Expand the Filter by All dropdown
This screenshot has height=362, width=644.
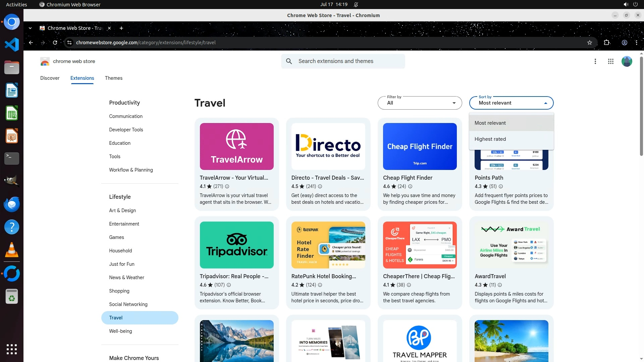(x=419, y=103)
